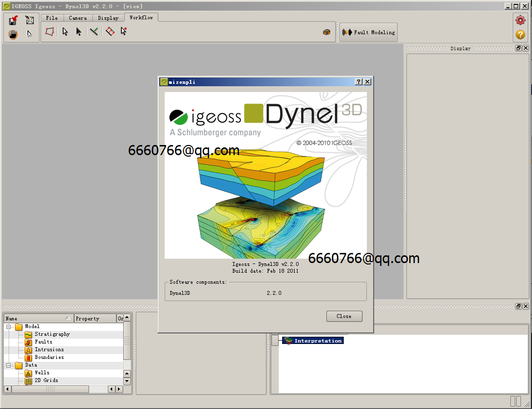Select Stratigraphy in the model tree

(52, 334)
